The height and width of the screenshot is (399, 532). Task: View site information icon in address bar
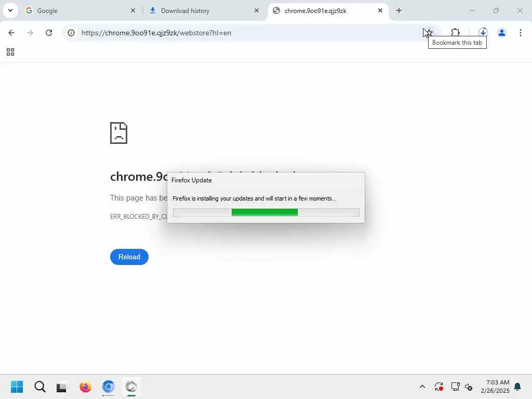pos(71,33)
